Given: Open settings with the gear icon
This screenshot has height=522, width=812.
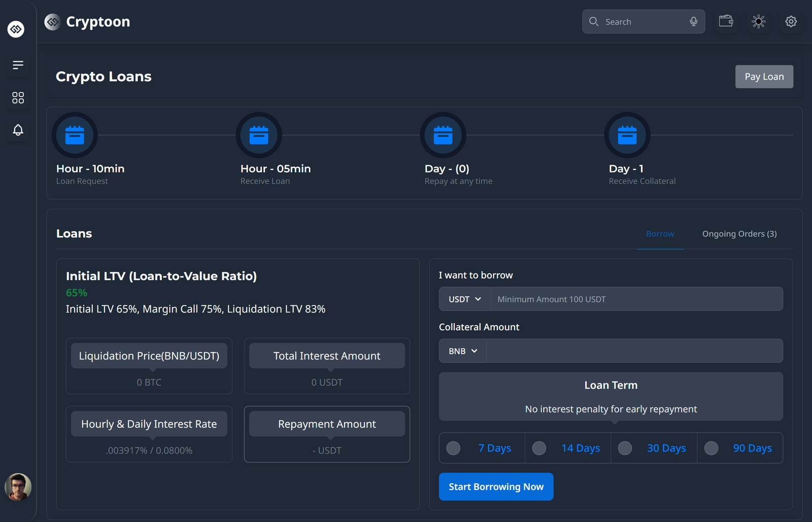Looking at the screenshot, I should click(791, 21).
